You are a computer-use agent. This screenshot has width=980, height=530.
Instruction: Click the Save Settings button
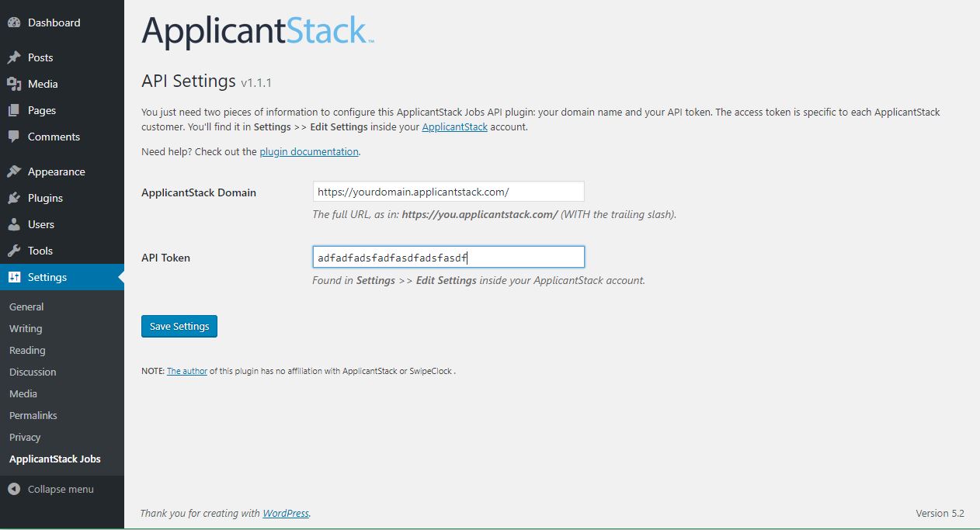click(179, 326)
